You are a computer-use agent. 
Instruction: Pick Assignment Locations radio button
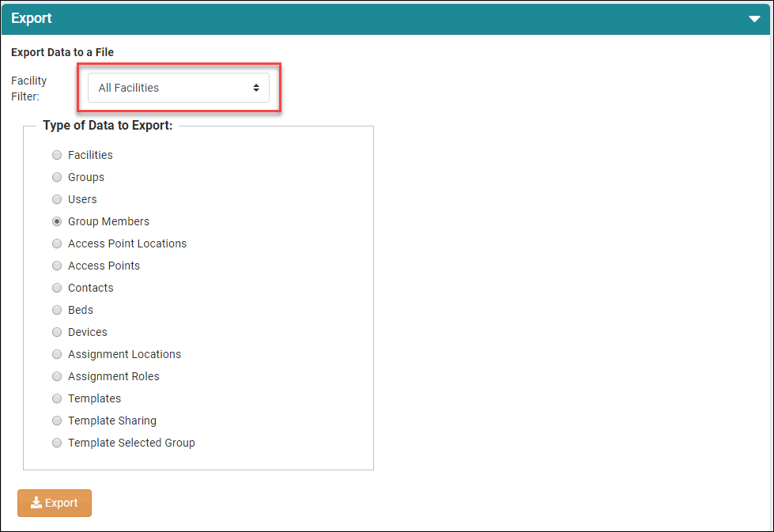(x=57, y=354)
